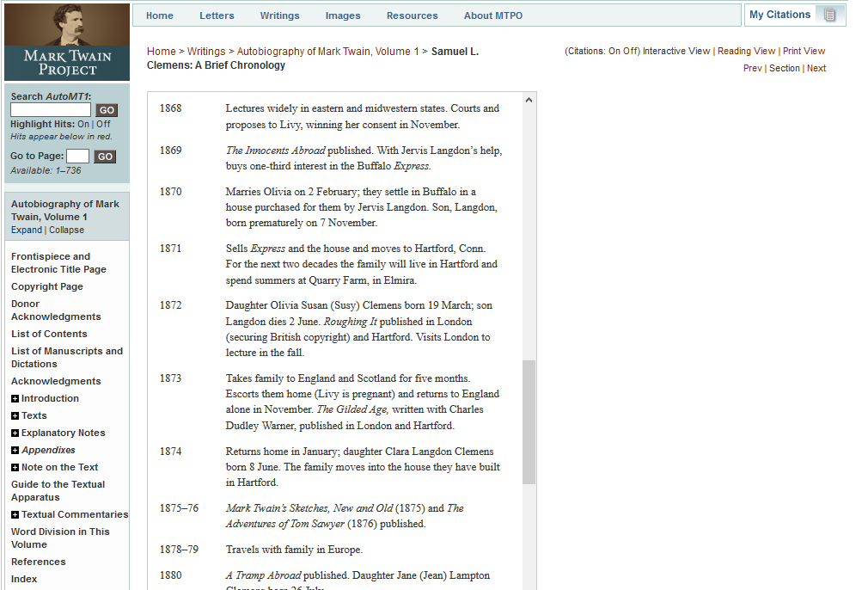
Task: Focus the Search AutoMT1 input field
Action: coord(51,110)
